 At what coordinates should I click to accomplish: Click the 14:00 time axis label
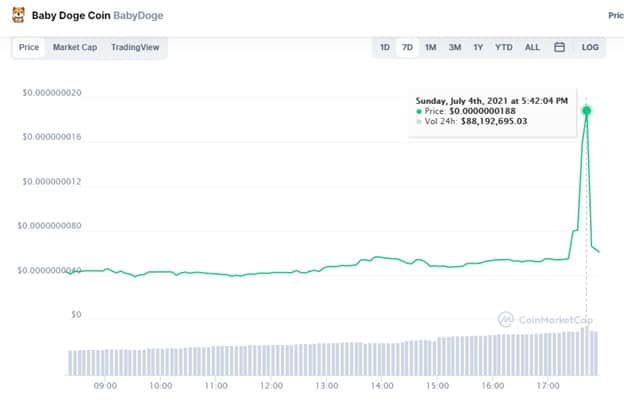(x=382, y=386)
